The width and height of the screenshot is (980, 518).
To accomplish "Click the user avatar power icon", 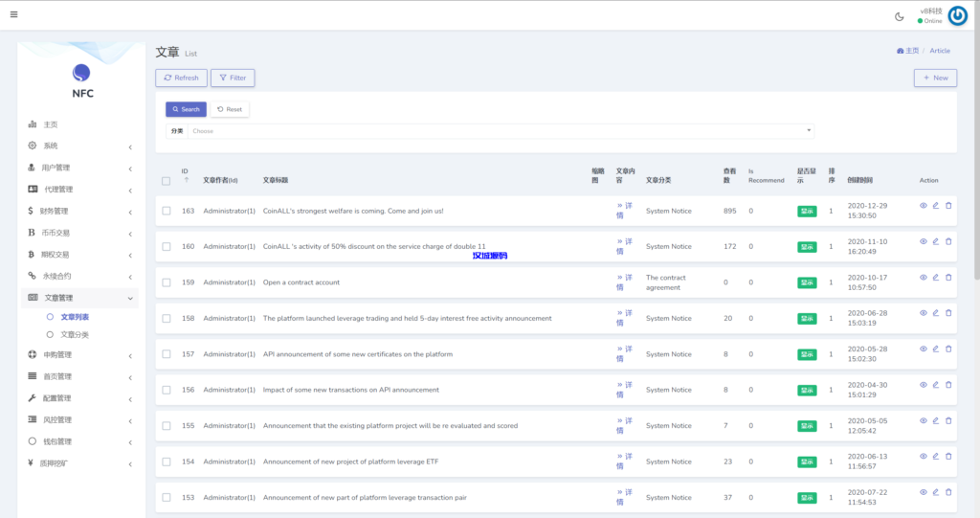I will [957, 16].
